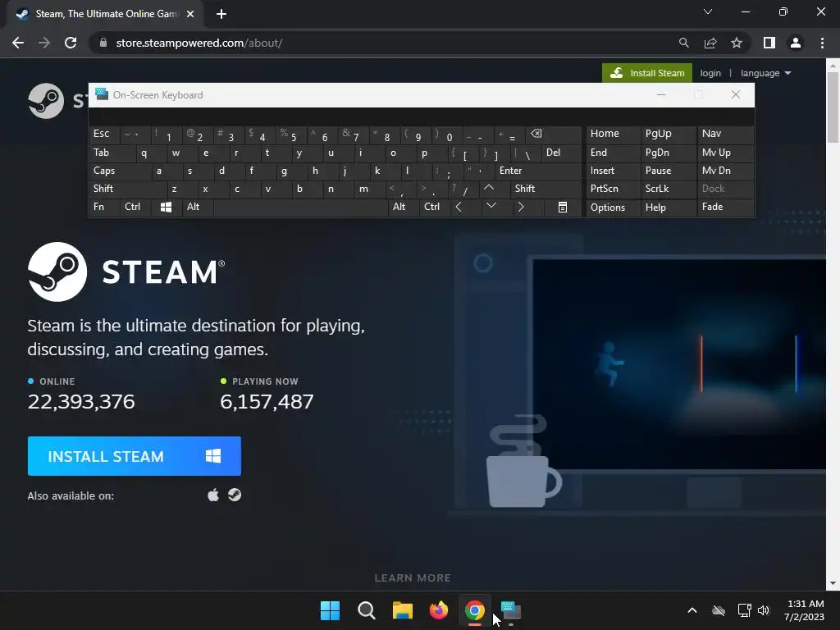The height and width of the screenshot is (630, 840).
Task: Click the Esc key on the On-Screen Keyboard
Action: (104, 134)
